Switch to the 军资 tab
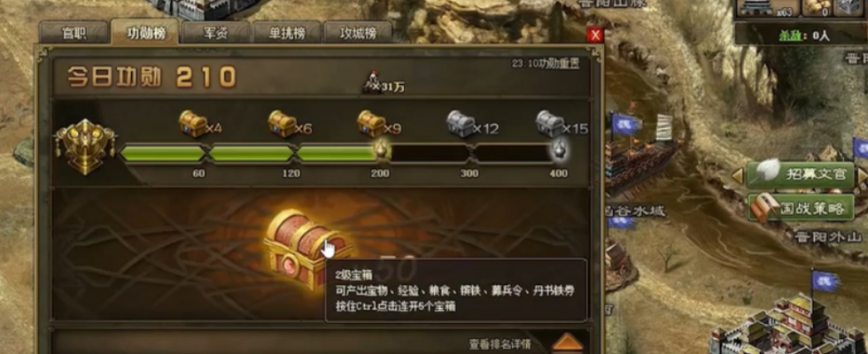868x354 pixels. [x=216, y=34]
